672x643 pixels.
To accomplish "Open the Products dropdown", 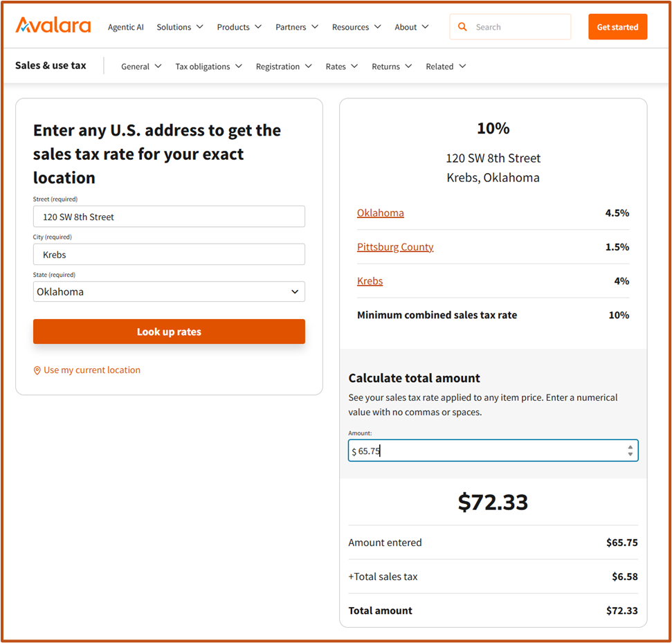I will click(x=239, y=27).
